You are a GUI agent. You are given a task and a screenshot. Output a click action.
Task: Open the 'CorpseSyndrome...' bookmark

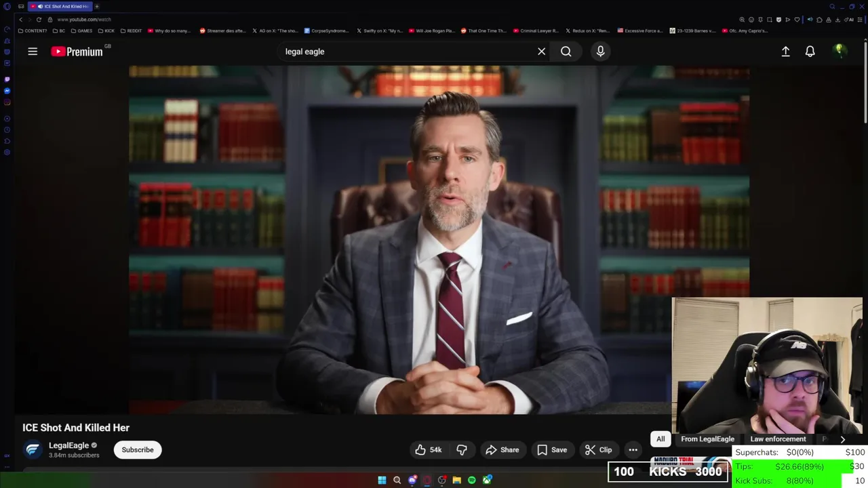coord(327,30)
